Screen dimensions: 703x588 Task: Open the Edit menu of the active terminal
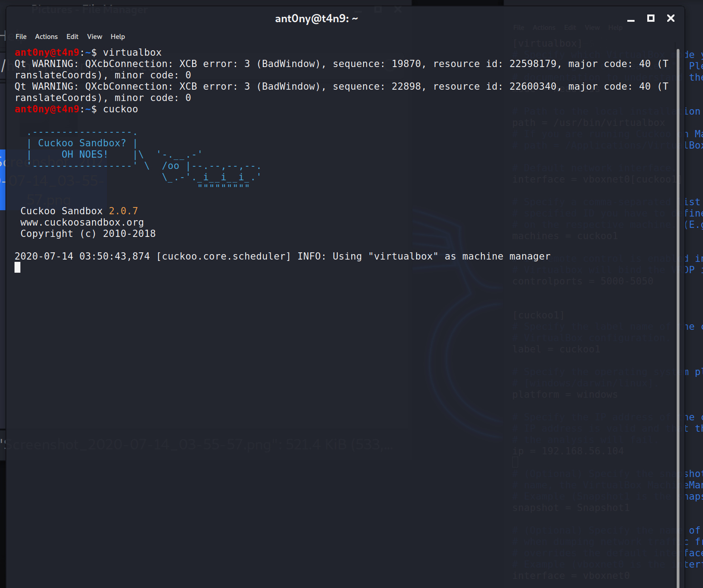(x=72, y=37)
